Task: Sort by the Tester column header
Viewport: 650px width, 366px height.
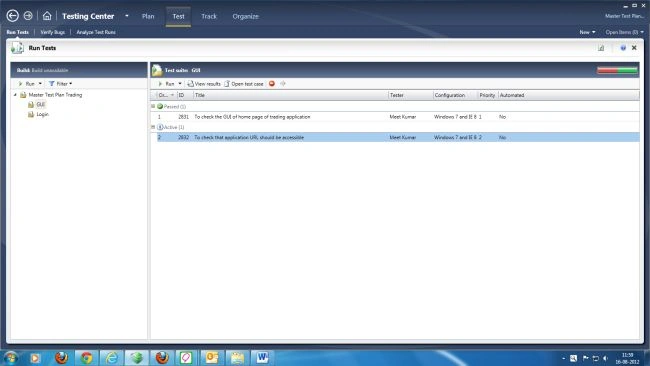Action: (411, 95)
